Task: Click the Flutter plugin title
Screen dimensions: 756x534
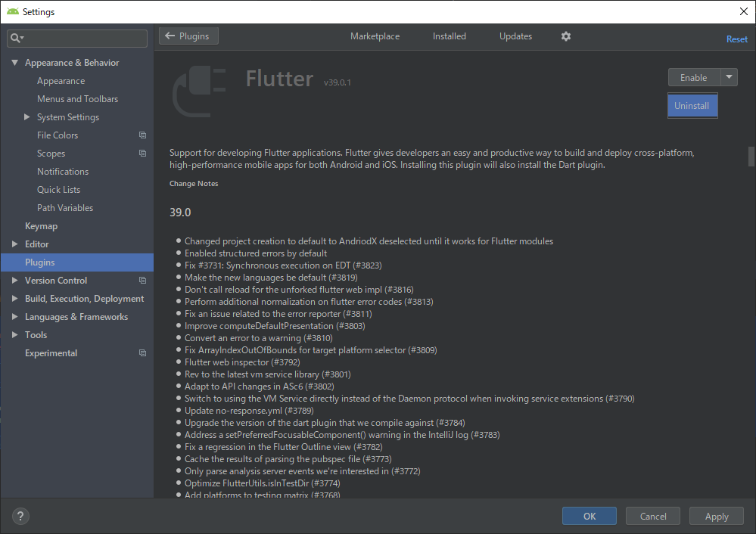Action: coord(280,79)
